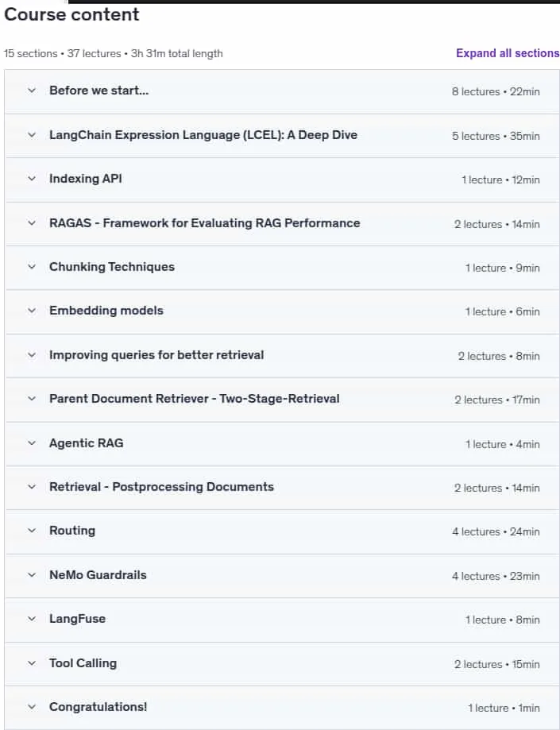The width and height of the screenshot is (560, 730).
Task: Click the Expand all sections link
Action: (x=508, y=53)
